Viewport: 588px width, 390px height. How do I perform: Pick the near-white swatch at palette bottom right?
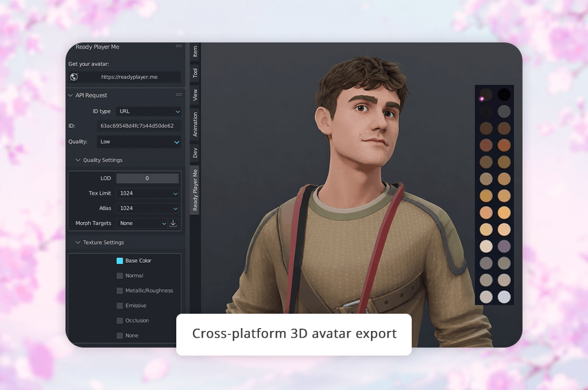[504, 297]
